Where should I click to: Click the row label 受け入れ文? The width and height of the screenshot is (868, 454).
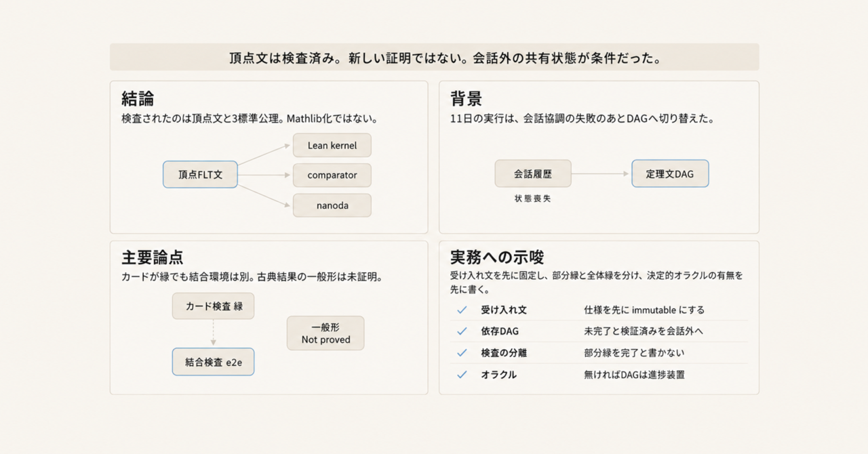tap(504, 310)
